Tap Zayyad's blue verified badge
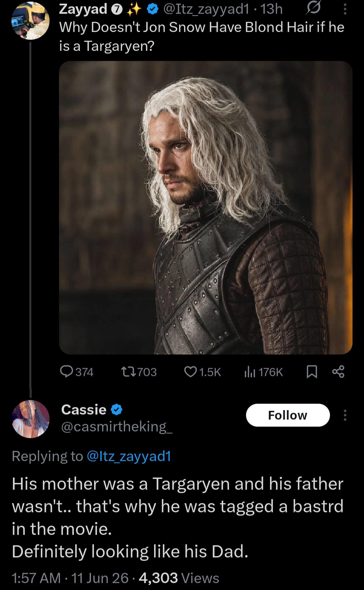364x590 pixels. tap(153, 10)
